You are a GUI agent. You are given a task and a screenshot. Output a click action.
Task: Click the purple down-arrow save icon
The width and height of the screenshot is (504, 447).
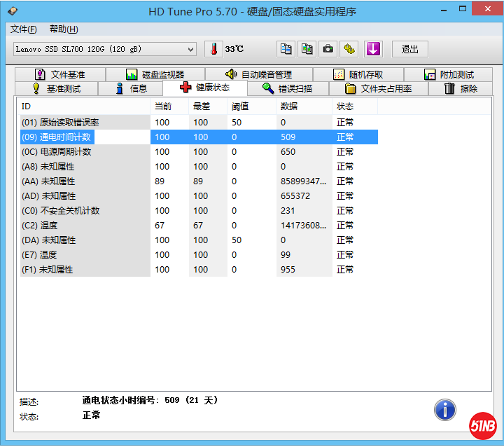pos(373,49)
